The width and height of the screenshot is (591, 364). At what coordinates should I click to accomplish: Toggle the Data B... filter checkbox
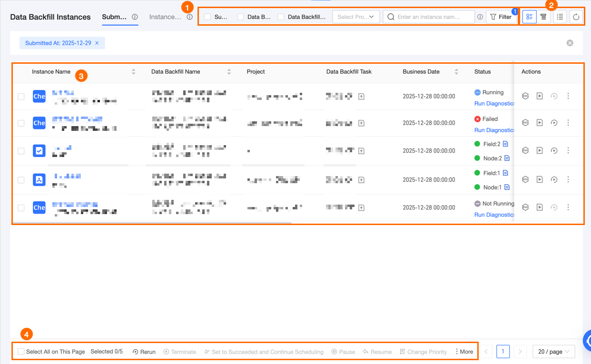point(241,17)
